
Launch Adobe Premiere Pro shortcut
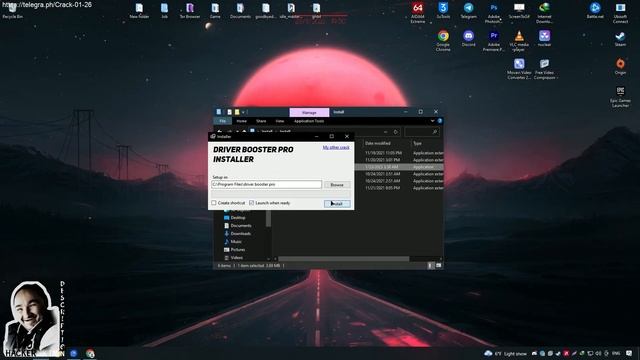tap(493, 40)
